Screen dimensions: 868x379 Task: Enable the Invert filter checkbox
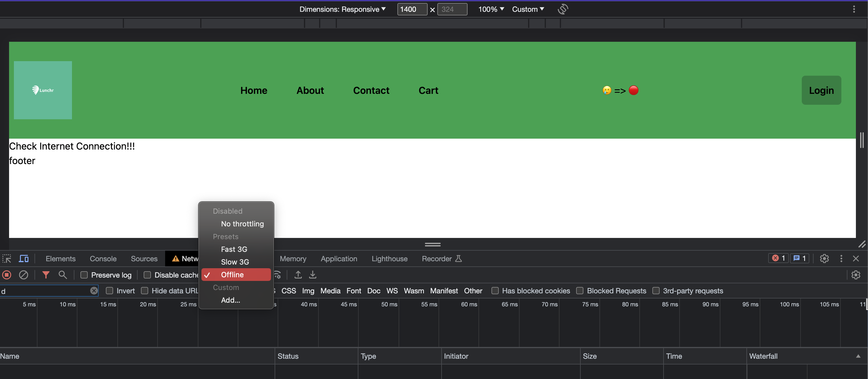[109, 291]
